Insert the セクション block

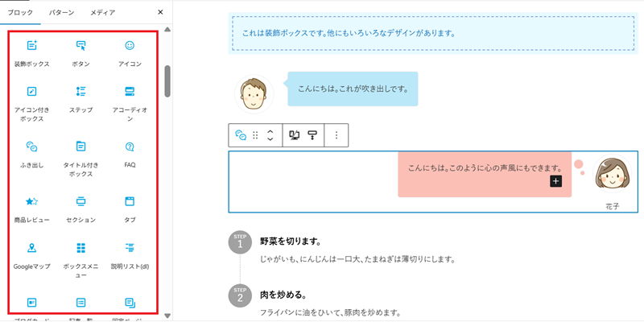80,208
